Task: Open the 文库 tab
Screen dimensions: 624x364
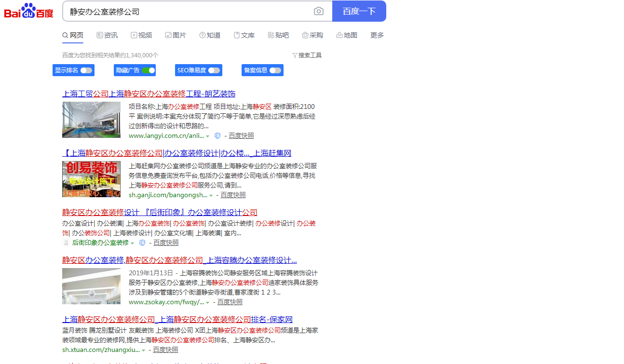Action: tap(244, 35)
